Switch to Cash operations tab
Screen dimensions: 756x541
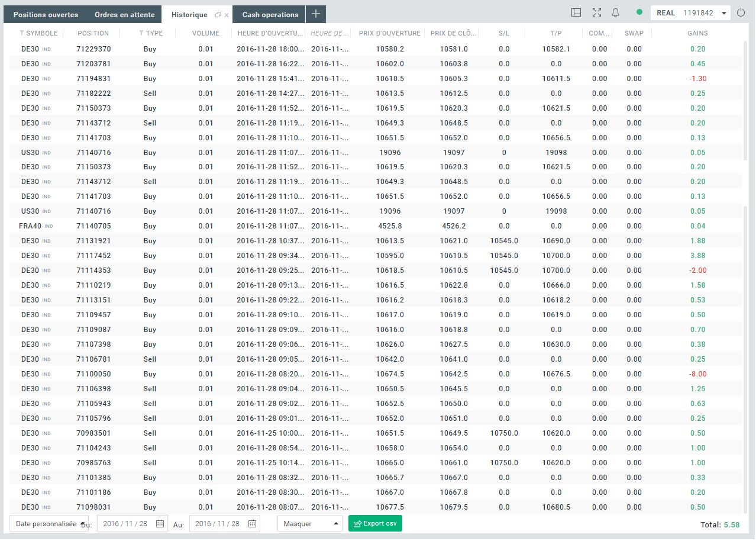point(270,15)
